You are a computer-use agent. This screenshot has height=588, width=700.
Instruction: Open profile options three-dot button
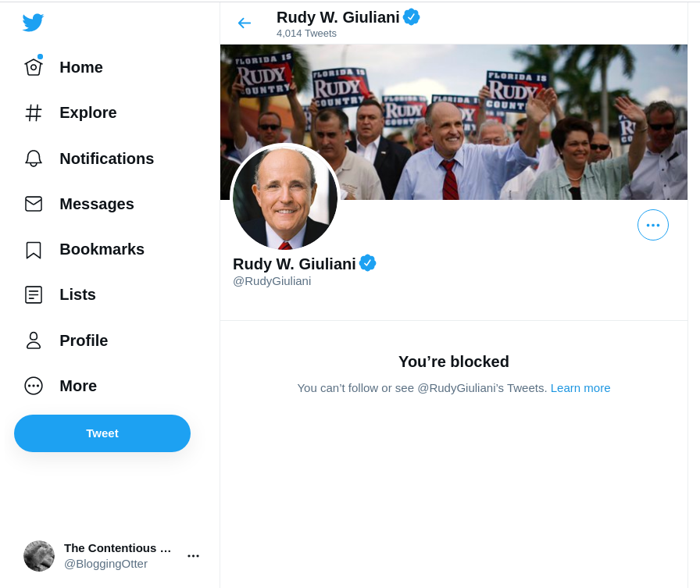tap(653, 225)
